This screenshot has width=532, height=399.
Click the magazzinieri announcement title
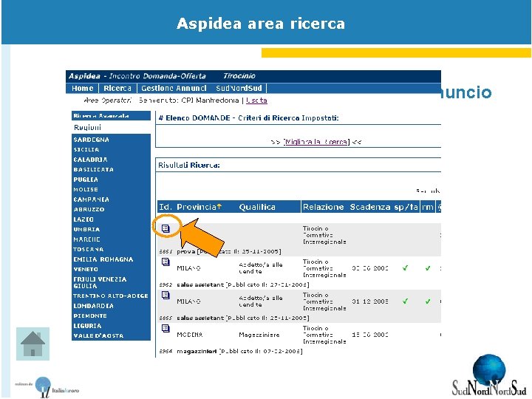(x=197, y=352)
